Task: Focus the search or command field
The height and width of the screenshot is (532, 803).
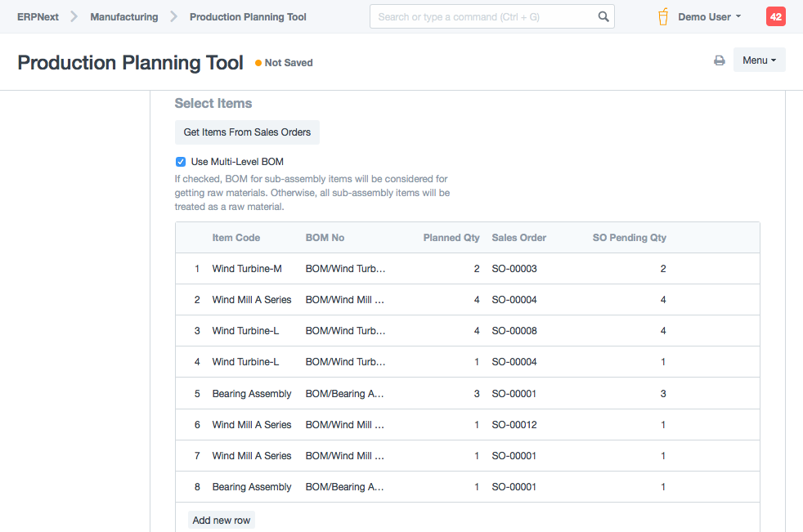Action: click(x=482, y=17)
